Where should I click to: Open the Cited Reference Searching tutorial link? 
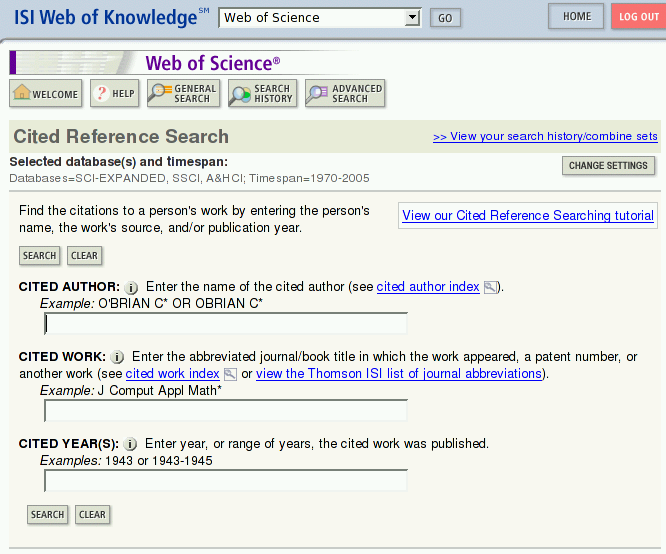click(528, 215)
